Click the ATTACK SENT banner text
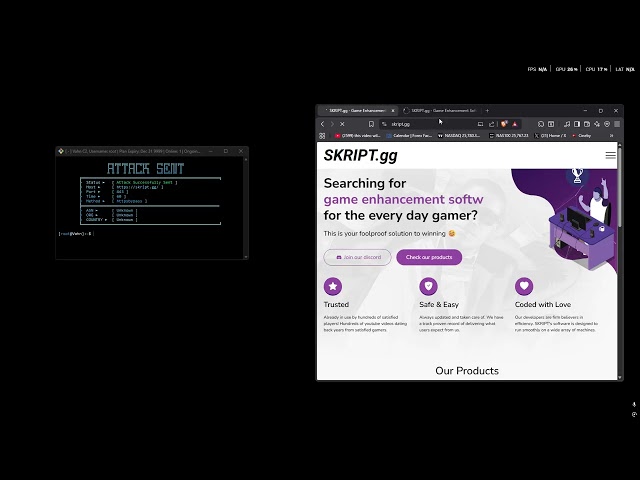Viewport: 640px width, 480px height. pyautogui.click(x=146, y=169)
